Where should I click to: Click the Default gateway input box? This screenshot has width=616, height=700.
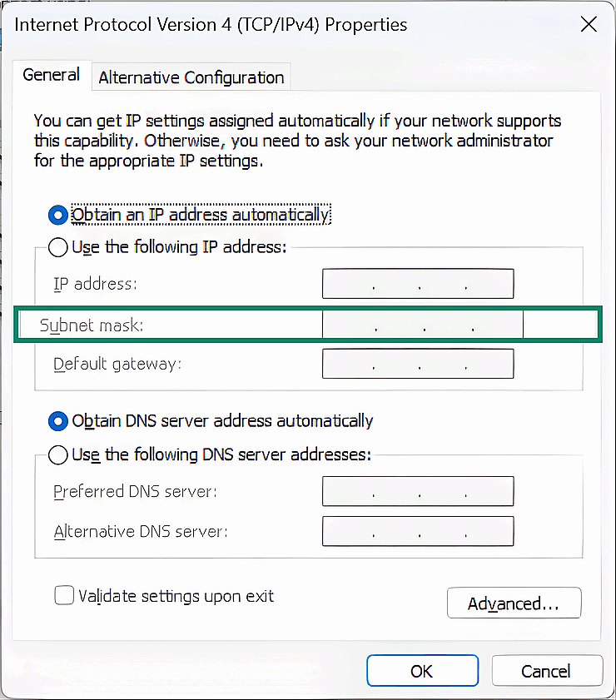418,364
